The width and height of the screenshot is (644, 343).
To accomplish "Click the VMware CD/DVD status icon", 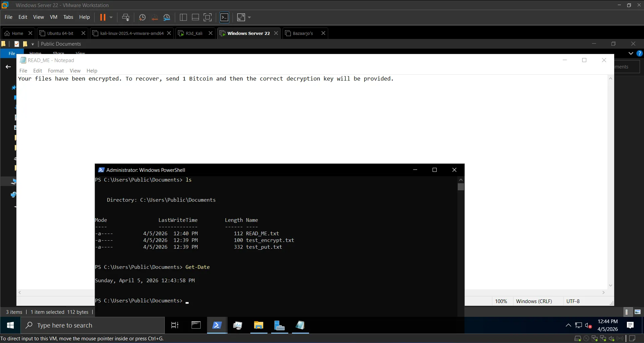I will (586, 339).
